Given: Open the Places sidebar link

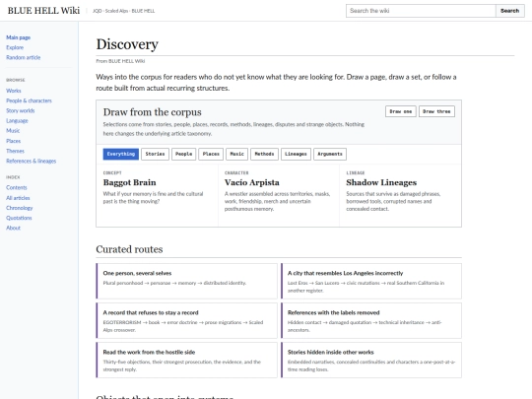Looking at the screenshot, I should click(13, 141).
